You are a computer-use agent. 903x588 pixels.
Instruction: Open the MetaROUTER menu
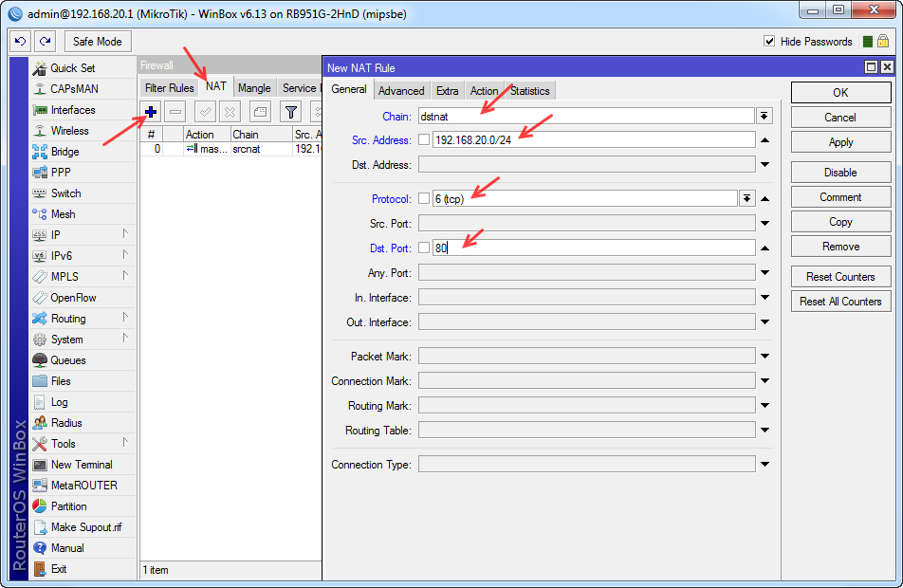(83, 486)
